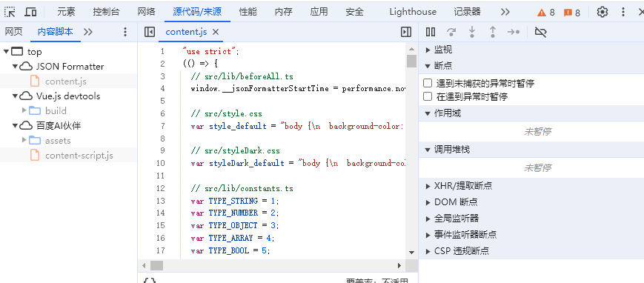Enable 在遇到异常时暂停 checkbox
The image size is (644, 283).
428,96
